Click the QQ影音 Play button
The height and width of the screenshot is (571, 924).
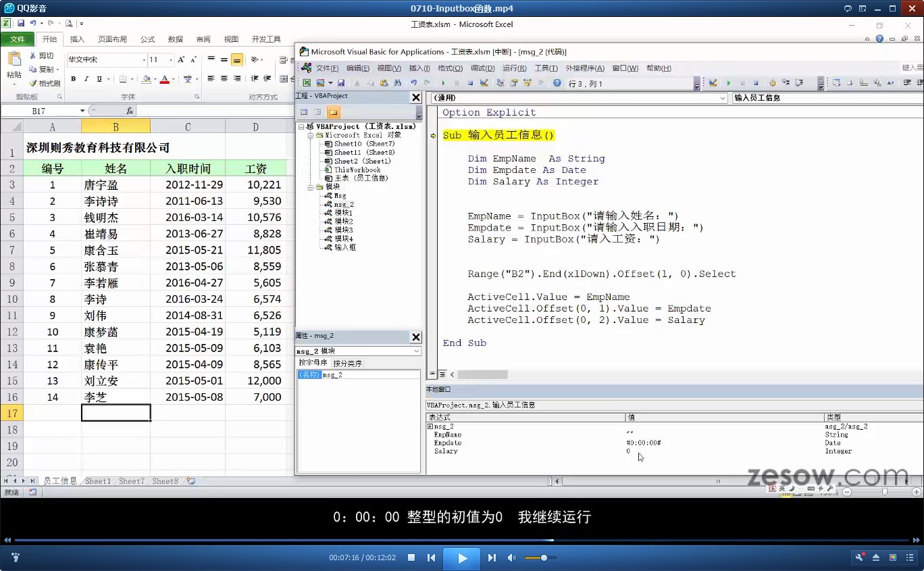[x=463, y=557]
